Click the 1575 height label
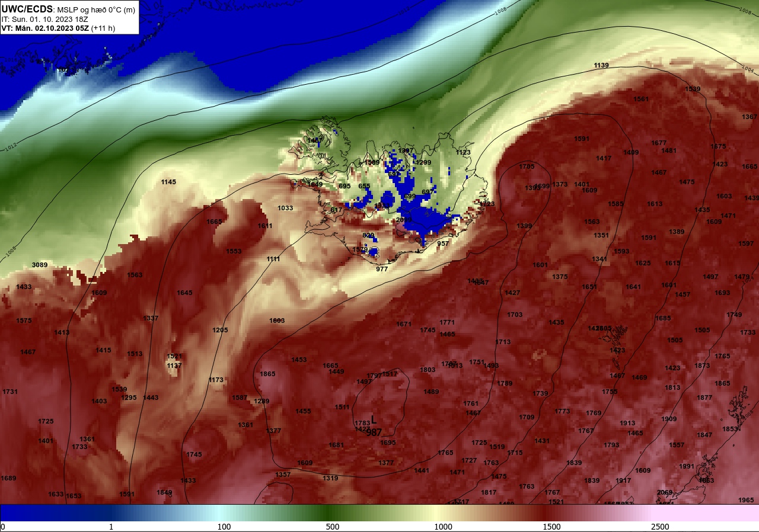 point(24,321)
